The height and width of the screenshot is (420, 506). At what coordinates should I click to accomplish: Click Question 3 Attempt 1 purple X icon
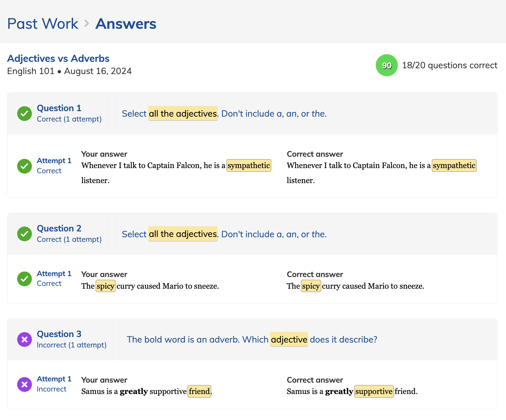pos(25,384)
